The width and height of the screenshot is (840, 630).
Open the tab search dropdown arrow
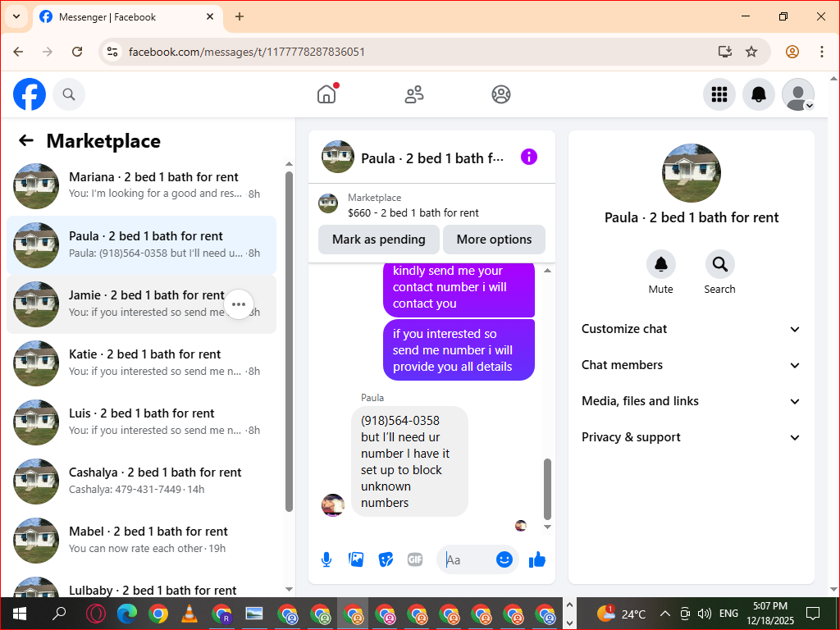click(x=16, y=16)
